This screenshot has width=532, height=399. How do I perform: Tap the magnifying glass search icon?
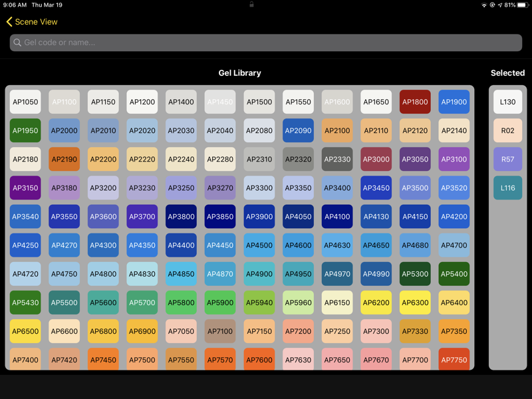click(x=17, y=43)
